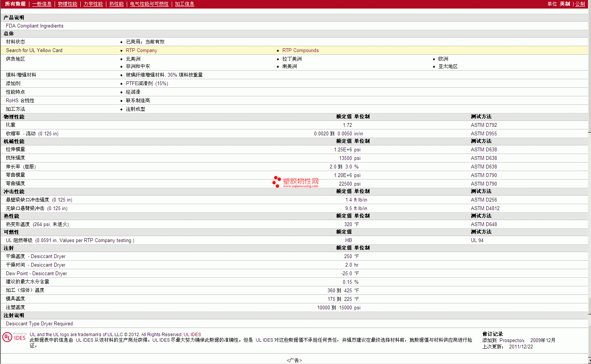Image resolution: width=591 pixels, height=364 pixels.
Task: Click the 欧洲 region entry
Action: [x=443, y=59]
